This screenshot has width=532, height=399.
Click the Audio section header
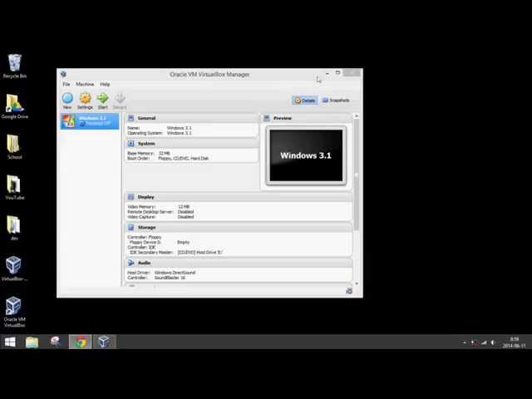pos(239,263)
